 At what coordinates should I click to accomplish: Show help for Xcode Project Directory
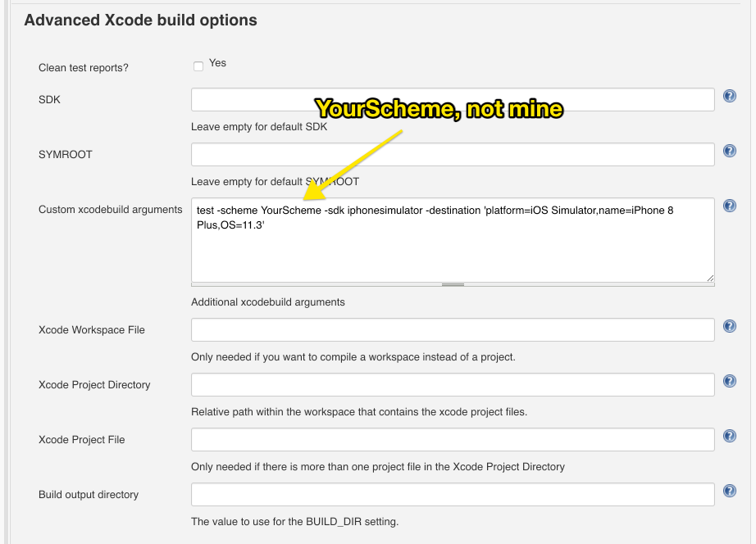point(730,381)
